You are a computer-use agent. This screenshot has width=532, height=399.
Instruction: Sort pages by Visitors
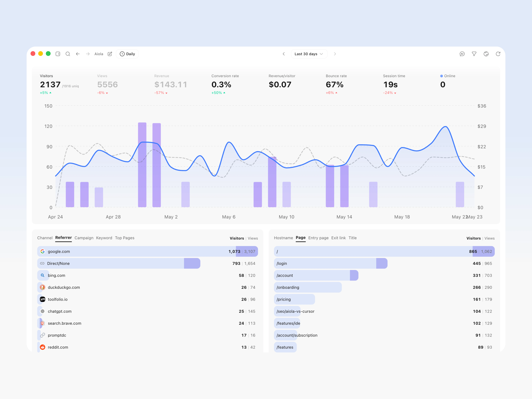coord(474,238)
